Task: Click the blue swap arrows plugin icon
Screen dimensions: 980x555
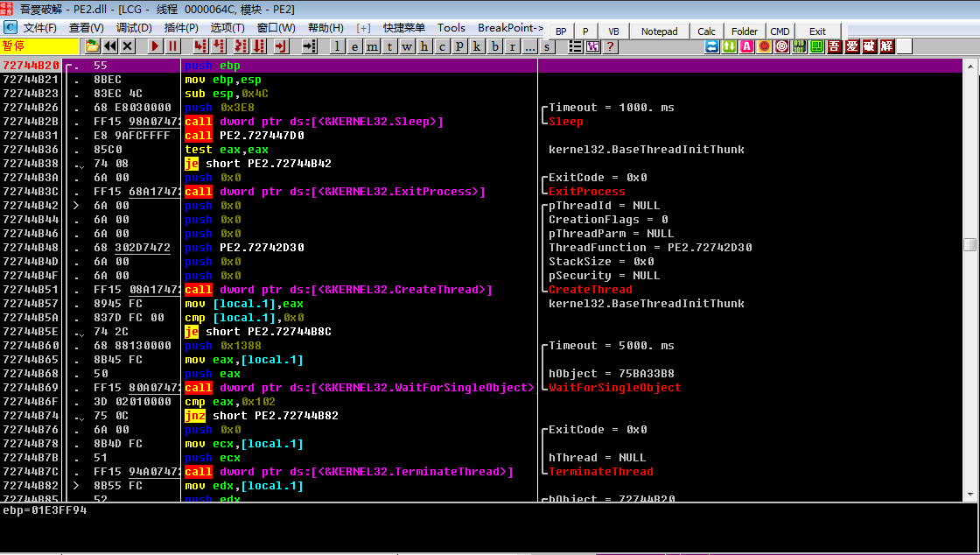Action: tap(711, 46)
